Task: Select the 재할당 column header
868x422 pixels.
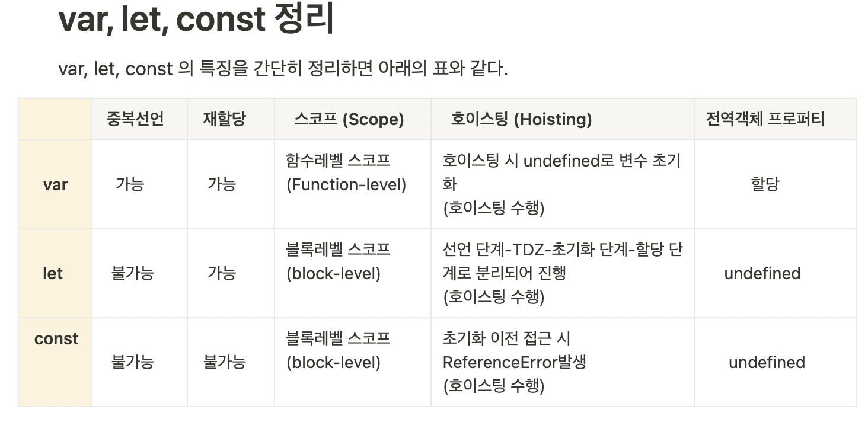Action: pyautogui.click(x=231, y=119)
